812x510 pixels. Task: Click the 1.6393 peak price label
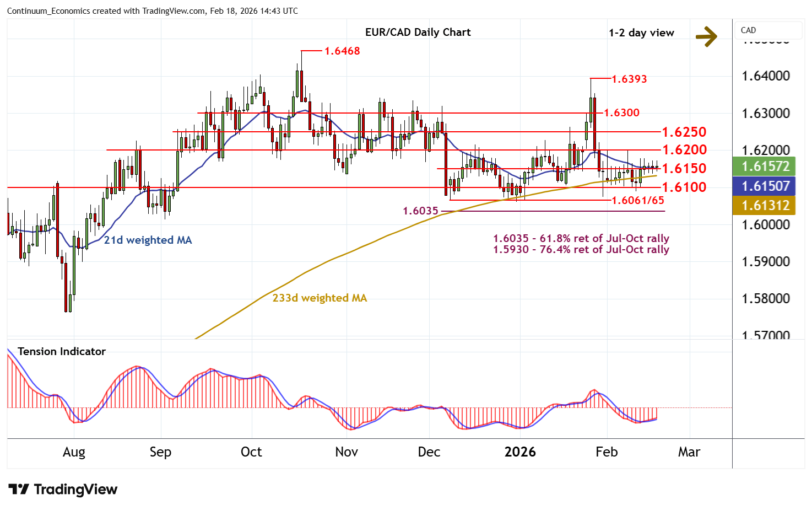pos(629,79)
